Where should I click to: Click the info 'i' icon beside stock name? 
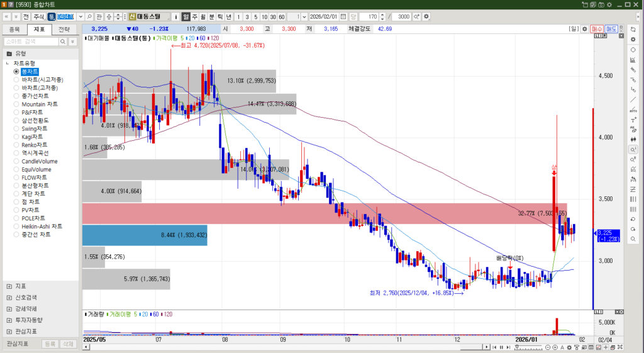(x=176, y=16)
